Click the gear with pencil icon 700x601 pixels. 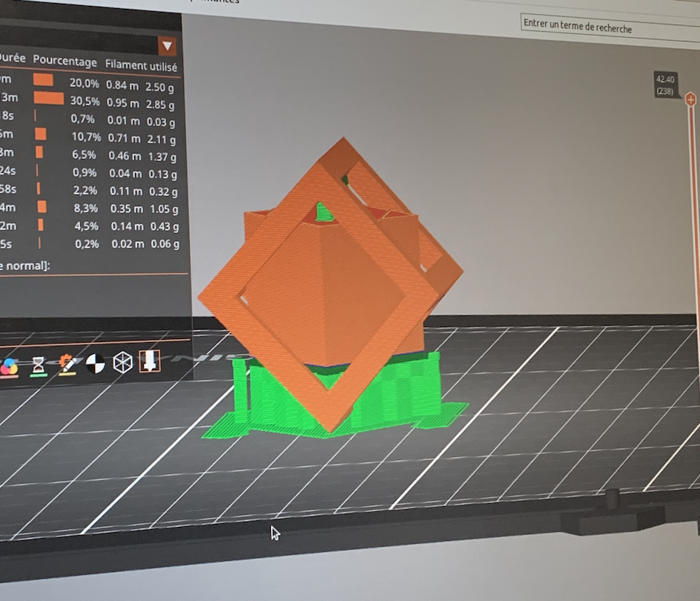[x=67, y=364]
